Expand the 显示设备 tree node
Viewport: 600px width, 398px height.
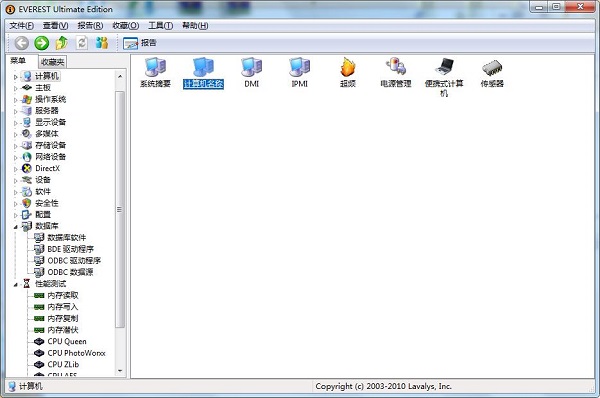pyautogui.click(x=16, y=123)
